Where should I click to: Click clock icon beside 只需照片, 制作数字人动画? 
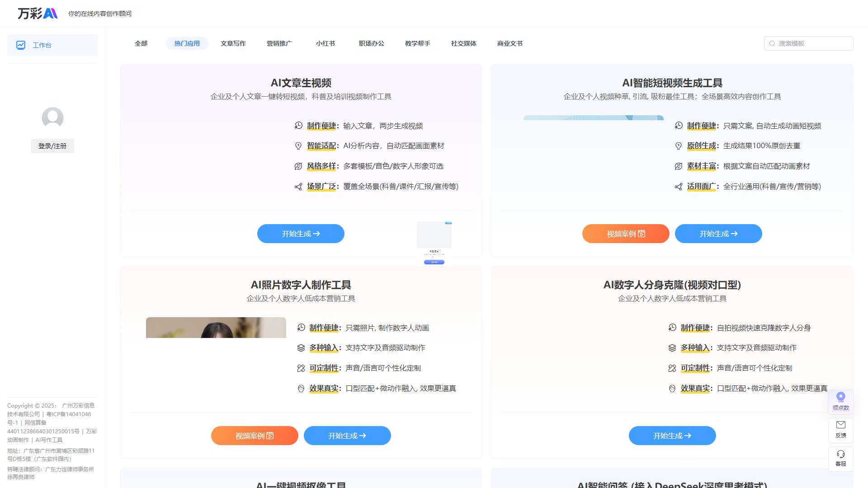[301, 328]
